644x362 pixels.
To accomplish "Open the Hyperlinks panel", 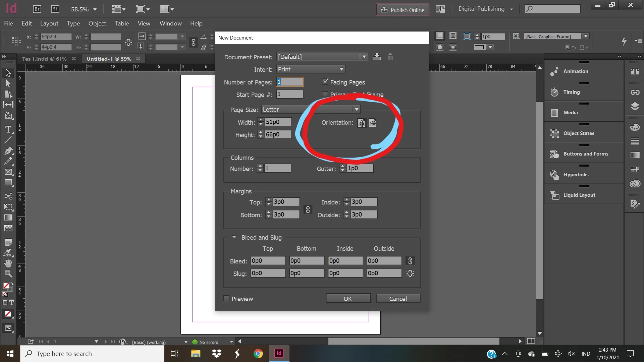I will (x=576, y=175).
